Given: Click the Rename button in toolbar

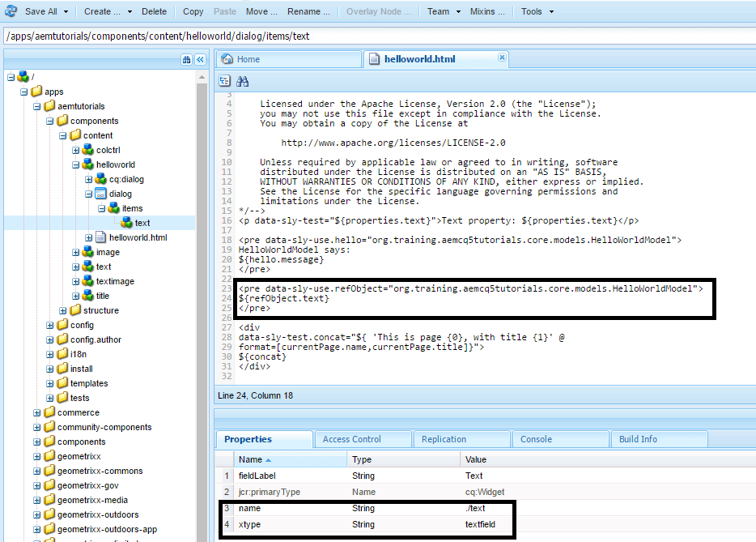Looking at the screenshot, I should click(308, 11).
